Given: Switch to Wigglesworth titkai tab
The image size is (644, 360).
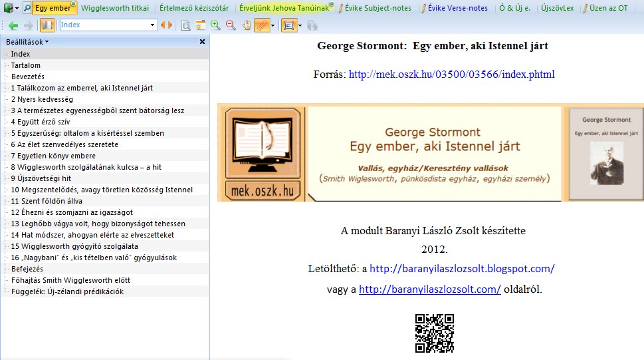Looking at the screenshot, I should point(115,8).
